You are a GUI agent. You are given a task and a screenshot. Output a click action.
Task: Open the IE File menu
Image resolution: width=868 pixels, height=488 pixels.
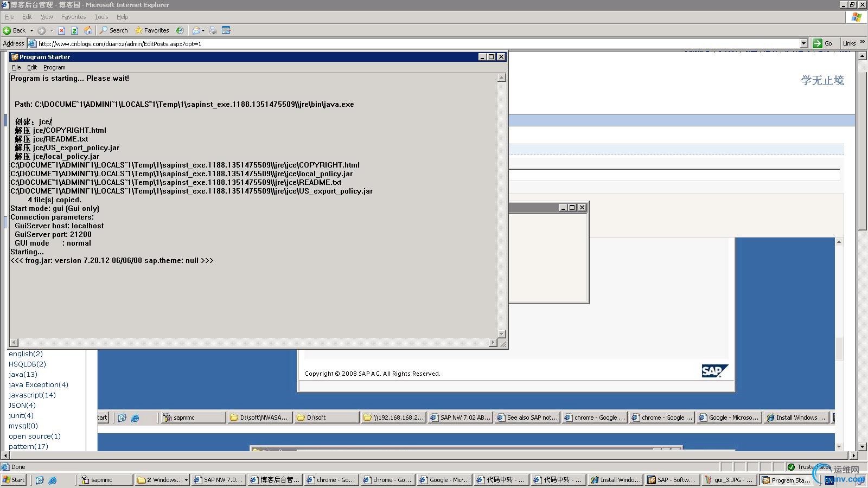(x=9, y=17)
